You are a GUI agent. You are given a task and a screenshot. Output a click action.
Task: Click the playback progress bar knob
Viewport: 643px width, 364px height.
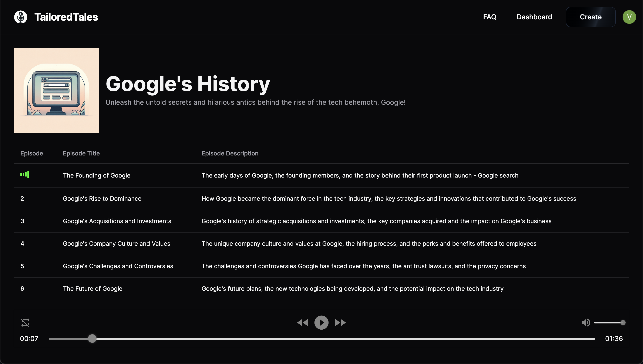[x=92, y=339]
